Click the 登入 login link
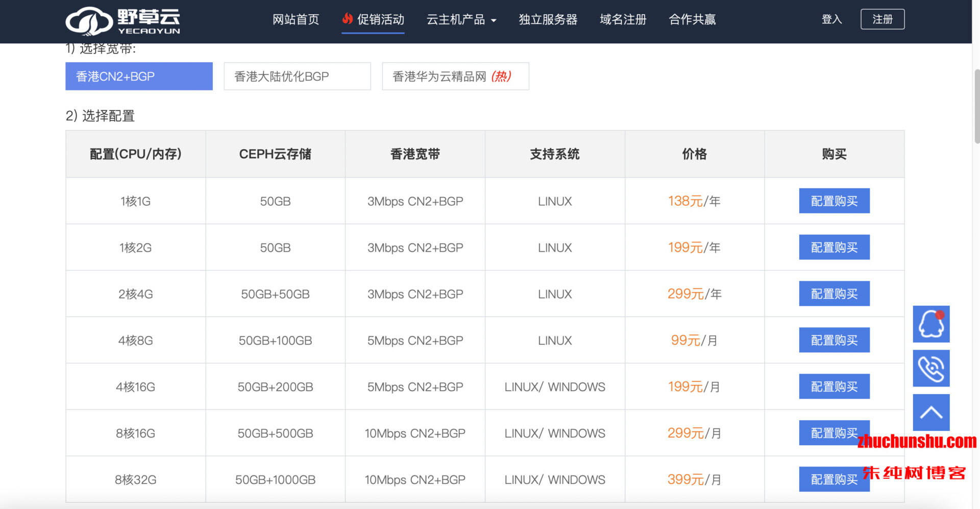980x509 pixels. 831,19
